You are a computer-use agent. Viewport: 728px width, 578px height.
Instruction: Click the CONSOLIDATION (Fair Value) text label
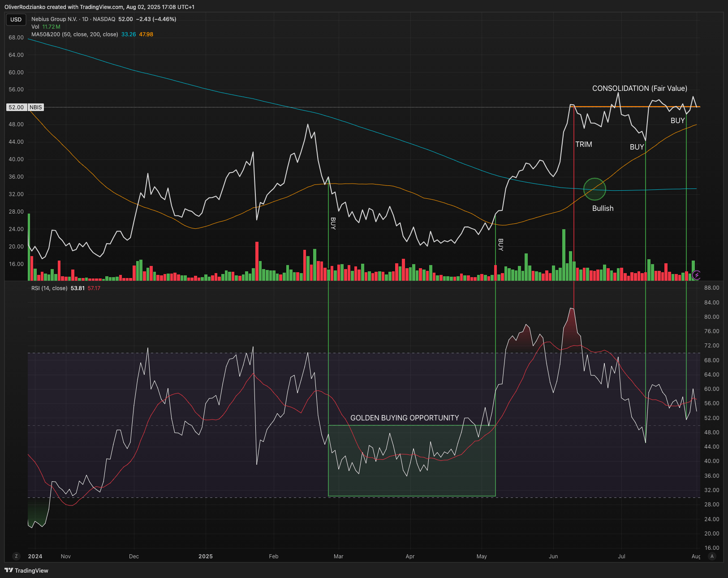pos(640,88)
